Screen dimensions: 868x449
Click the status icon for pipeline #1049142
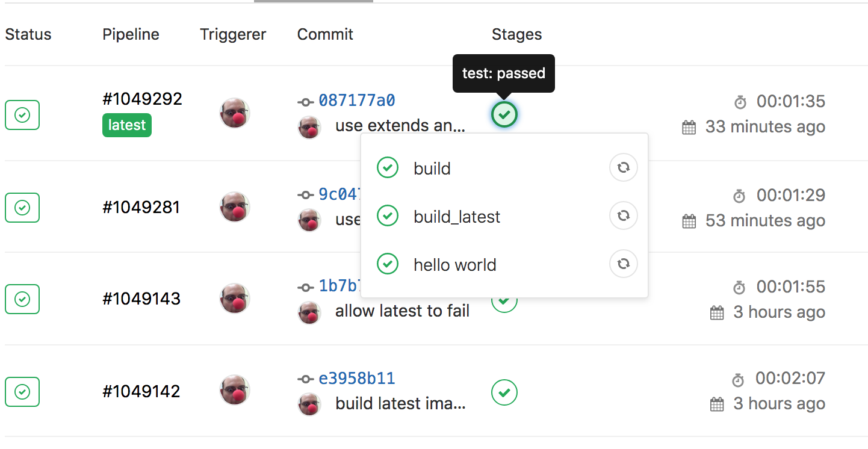tap(22, 392)
